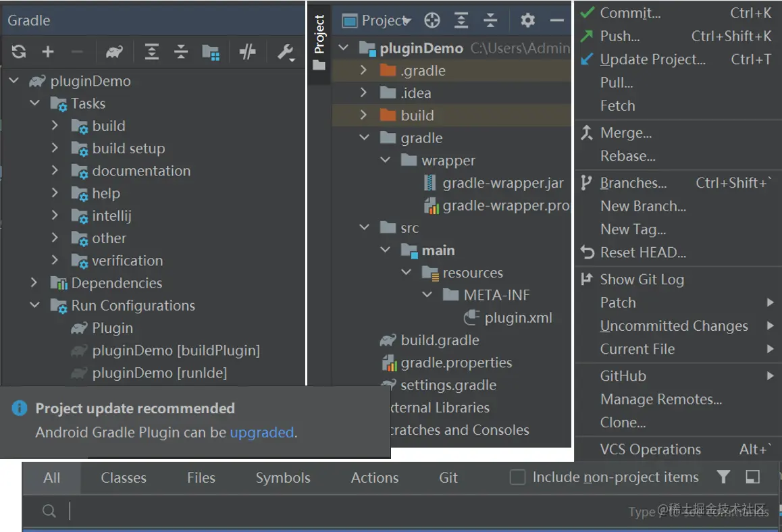Switch to the Files search tab
Image resolution: width=782 pixels, height=532 pixels.
[x=201, y=478]
